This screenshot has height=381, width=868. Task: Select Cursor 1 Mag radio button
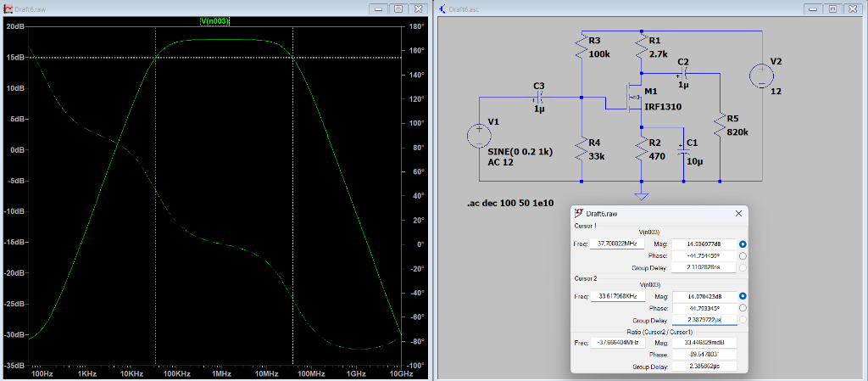coord(743,244)
